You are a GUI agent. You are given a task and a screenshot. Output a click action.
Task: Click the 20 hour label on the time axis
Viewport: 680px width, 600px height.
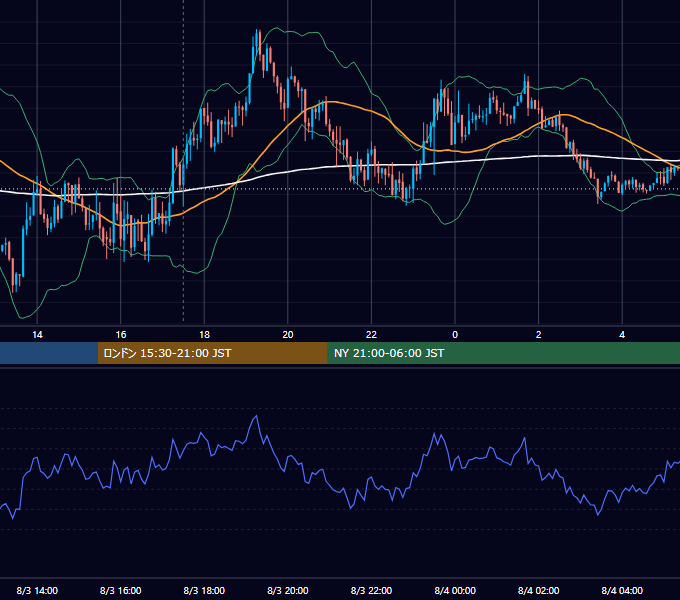[x=288, y=335]
